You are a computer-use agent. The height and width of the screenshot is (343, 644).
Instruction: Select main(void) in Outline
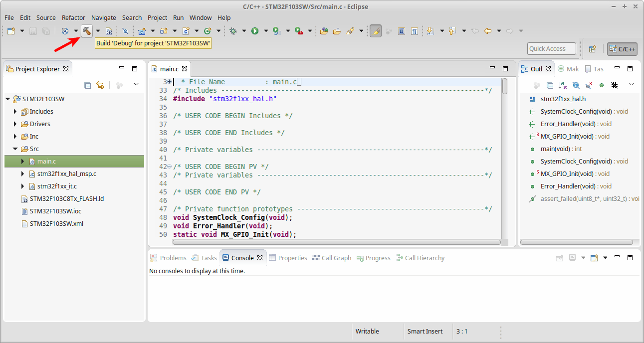pyautogui.click(x=561, y=149)
